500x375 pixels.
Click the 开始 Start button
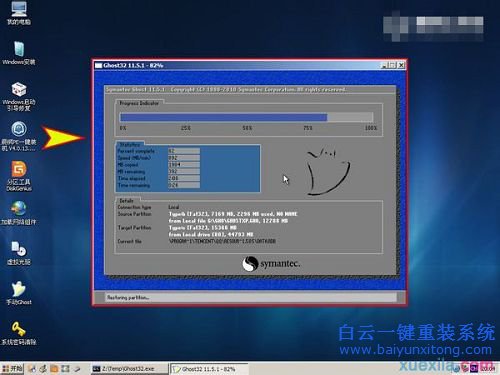click(12, 369)
